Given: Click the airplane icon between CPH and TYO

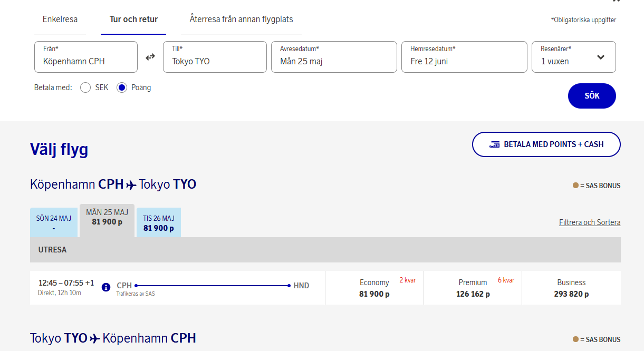Looking at the screenshot, I should 131,185.
